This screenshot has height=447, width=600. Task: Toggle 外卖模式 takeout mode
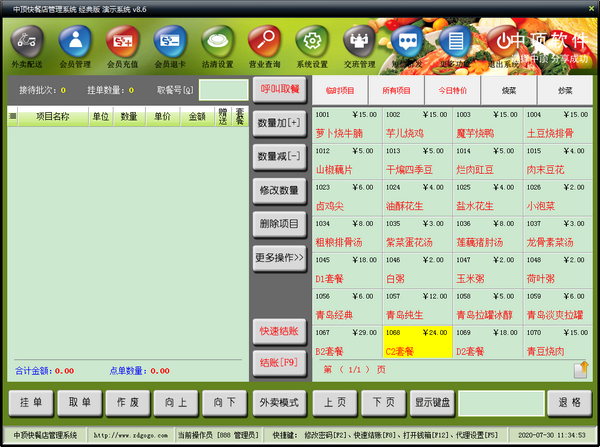pyautogui.click(x=279, y=403)
